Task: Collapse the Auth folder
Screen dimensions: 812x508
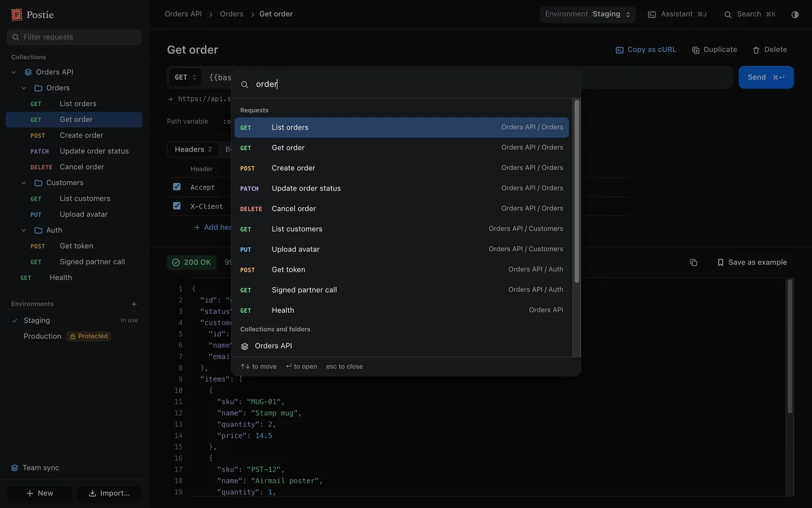Action: tap(23, 230)
